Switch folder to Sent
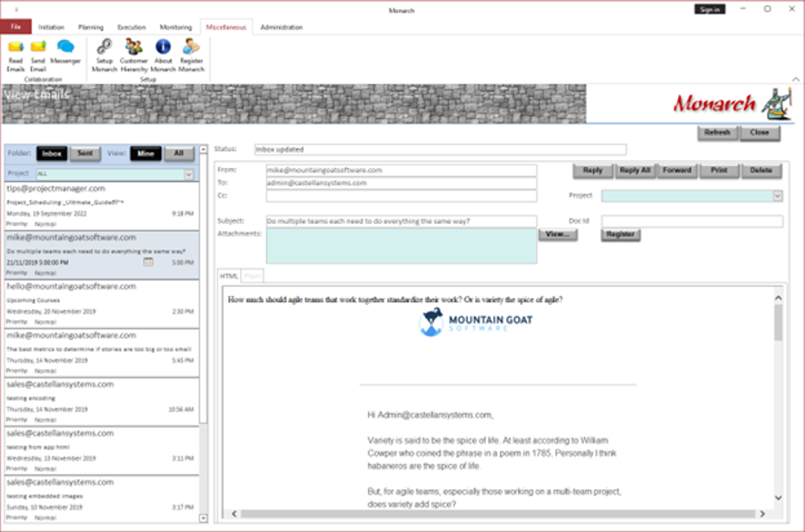 (x=85, y=154)
